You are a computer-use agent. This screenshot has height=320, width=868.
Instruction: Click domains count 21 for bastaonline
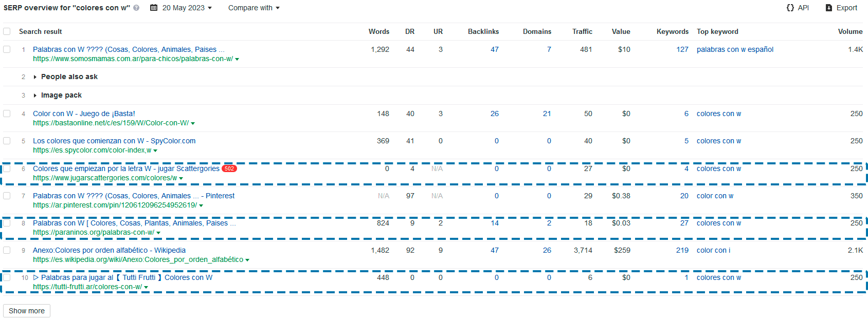click(547, 114)
